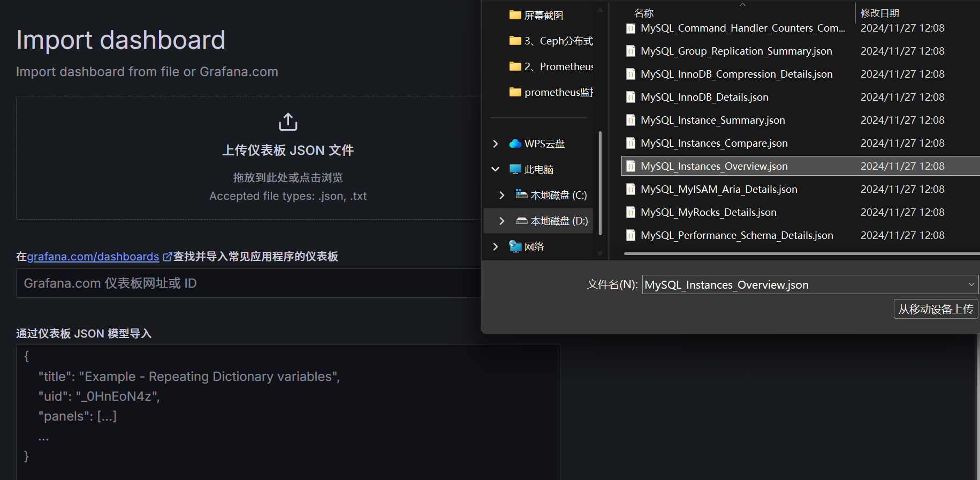
Task: Click the 本地磁盘 (C:) drive icon
Action: pos(521,194)
